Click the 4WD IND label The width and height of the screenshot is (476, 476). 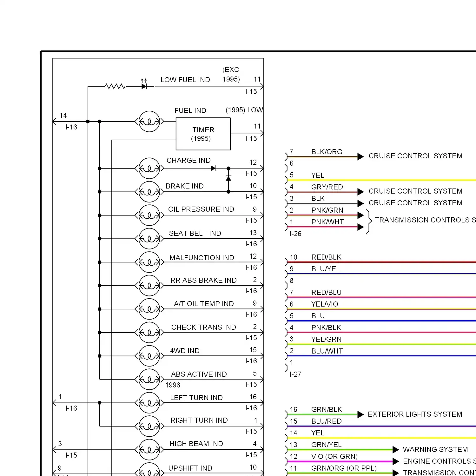coord(185,351)
